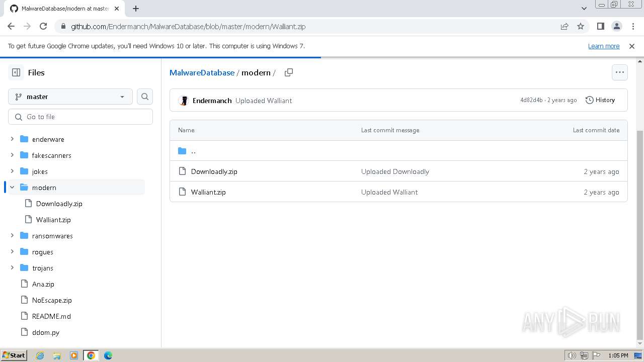Open the Chrome side panel icon
This screenshot has height=362, width=644.
click(600, 26)
